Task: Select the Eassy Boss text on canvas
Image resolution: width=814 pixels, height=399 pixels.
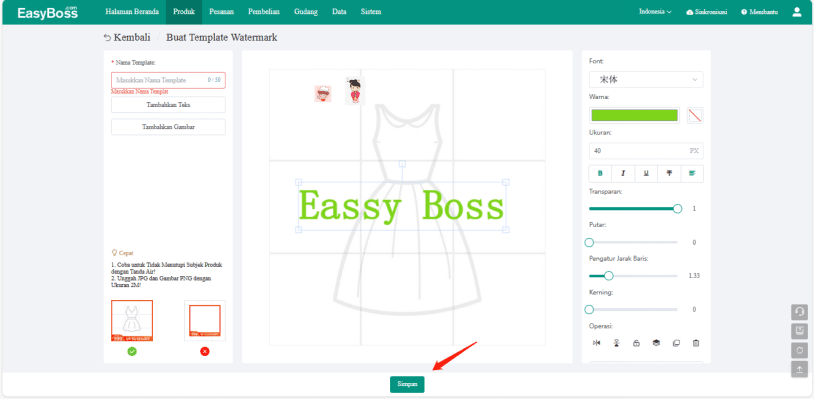Action: (x=401, y=206)
